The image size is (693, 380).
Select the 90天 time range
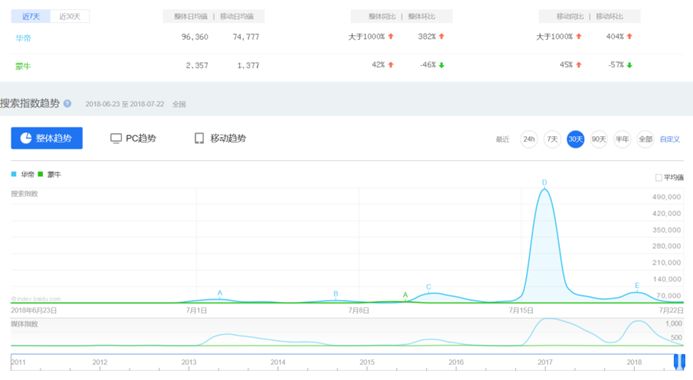pos(599,139)
